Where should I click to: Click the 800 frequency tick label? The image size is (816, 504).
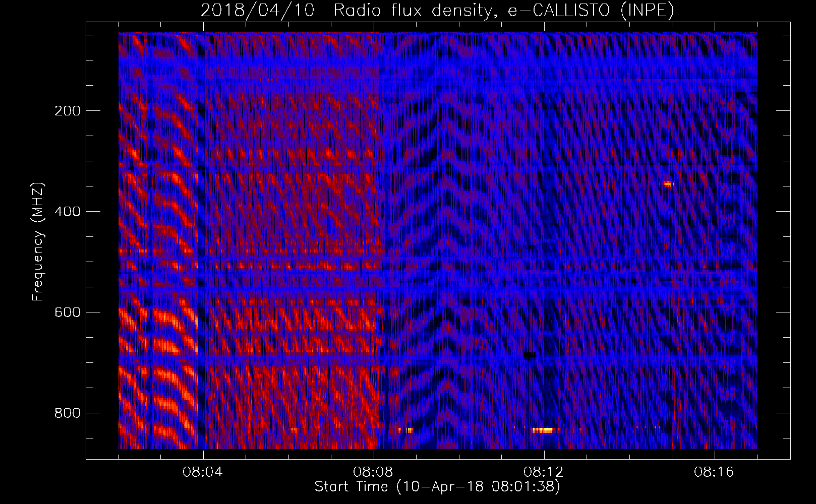tap(68, 413)
